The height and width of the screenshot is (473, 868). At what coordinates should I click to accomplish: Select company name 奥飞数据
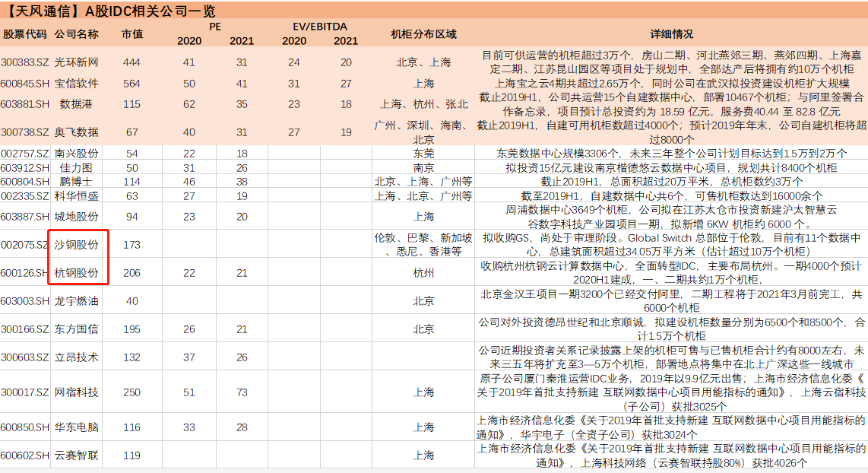click(x=77, y=132)
